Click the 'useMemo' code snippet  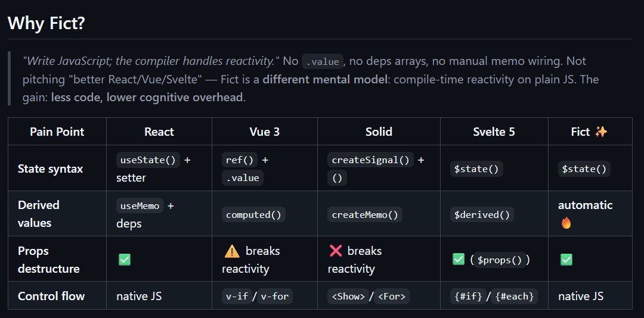click(x=140, y=205)
